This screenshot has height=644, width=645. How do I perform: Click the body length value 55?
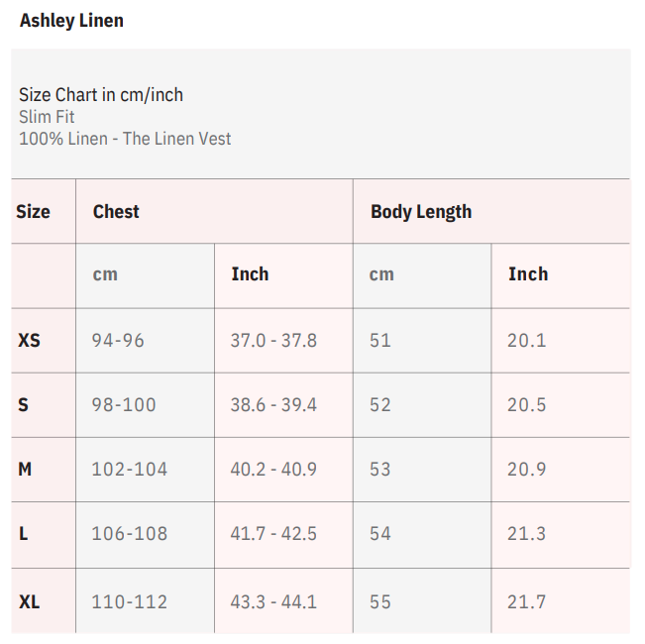tap(380, 601)
